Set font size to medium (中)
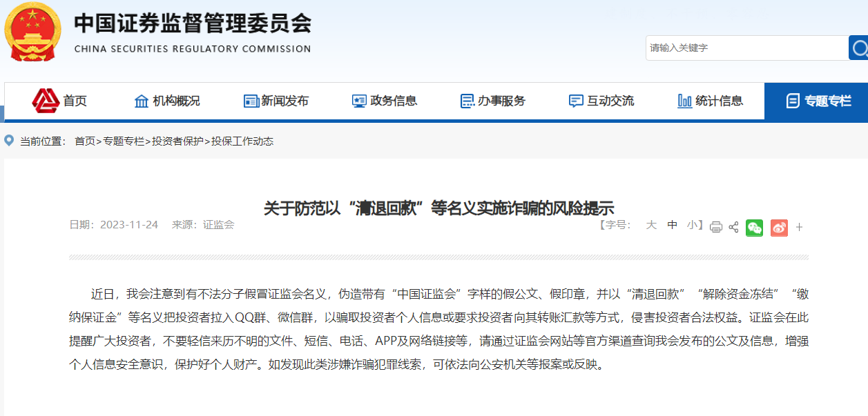This screenshot has height=416, width=868. (672, 225)
